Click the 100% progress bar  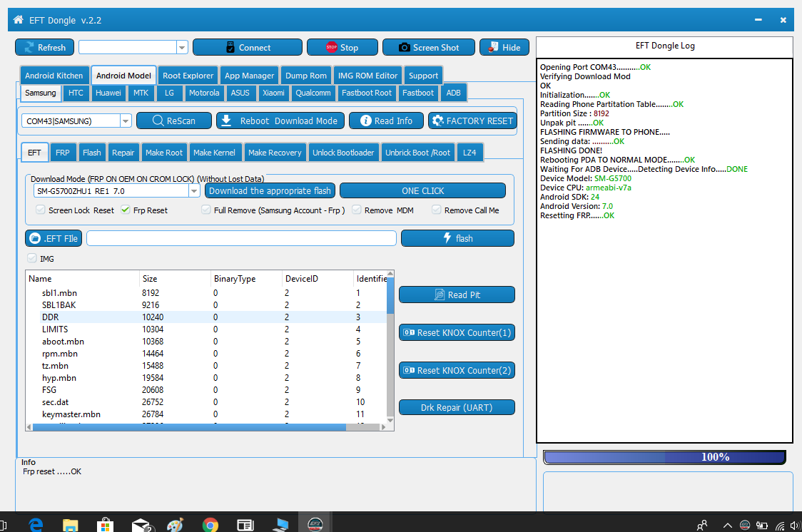pyautogui.click(x=664, y=457)
